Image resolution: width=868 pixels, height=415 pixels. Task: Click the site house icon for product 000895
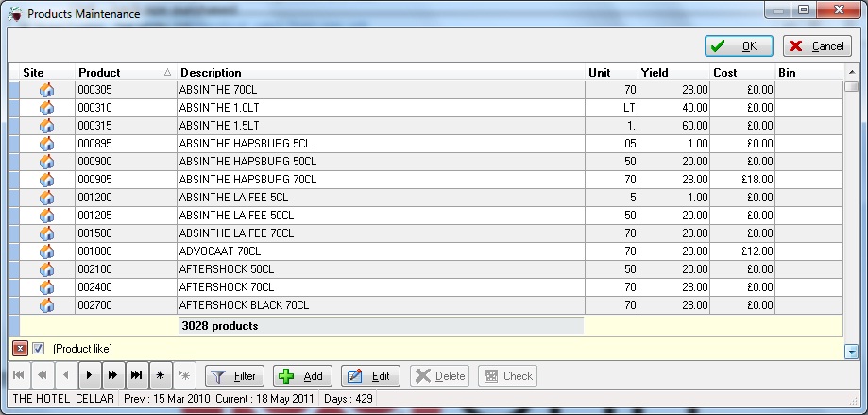pyautogui.click(x=47, y=144)
